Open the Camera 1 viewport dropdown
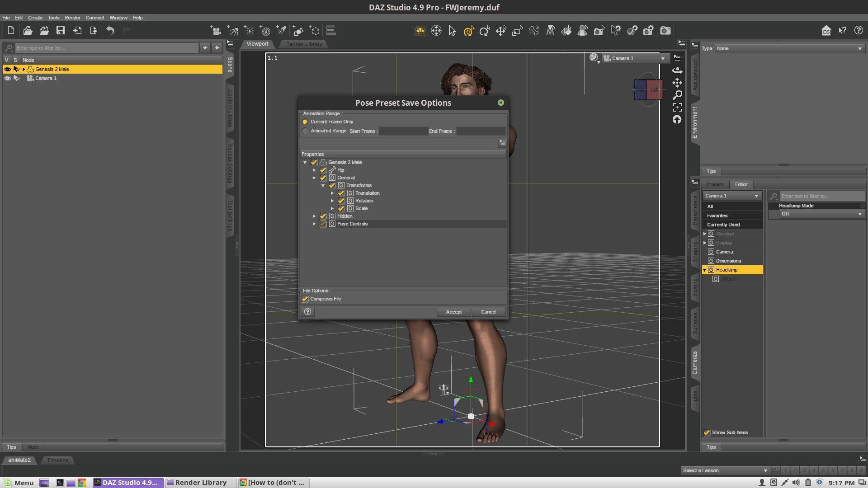 tap(663, 58)
